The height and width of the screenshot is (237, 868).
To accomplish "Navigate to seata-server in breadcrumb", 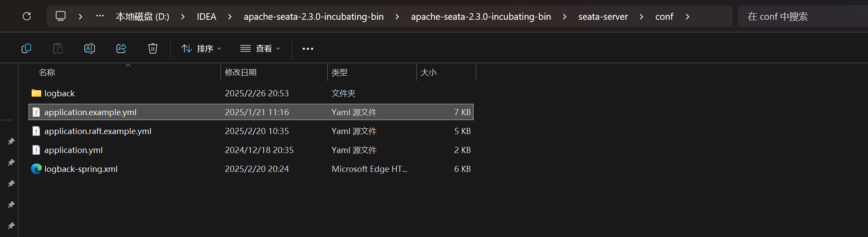I will pyautogui.click(x=603, y=17).
